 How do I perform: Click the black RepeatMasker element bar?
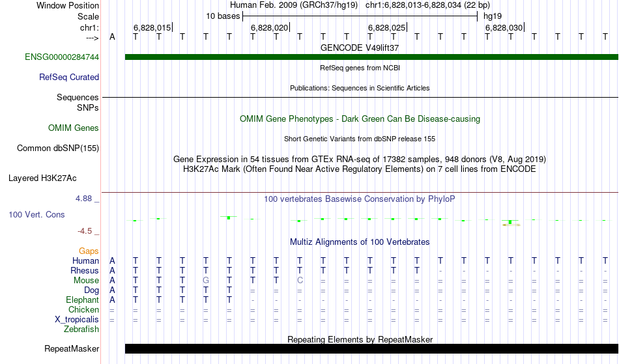click(x=371, y=348)
